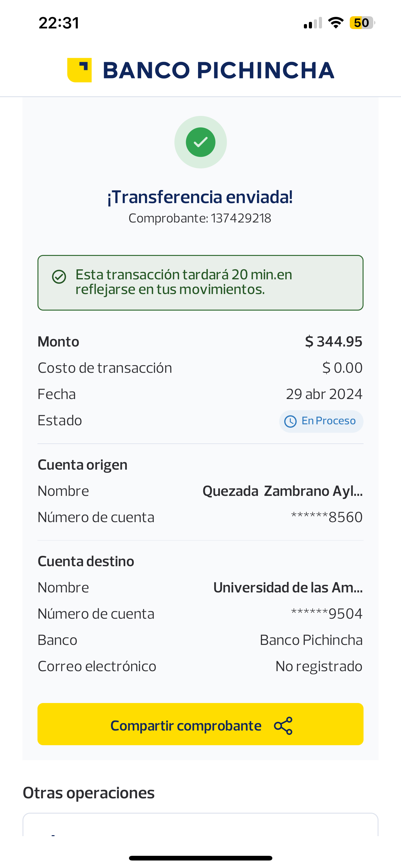Tap the cellular signal bars icon
The width and height of the screenshot is (401, 868).
313,23
